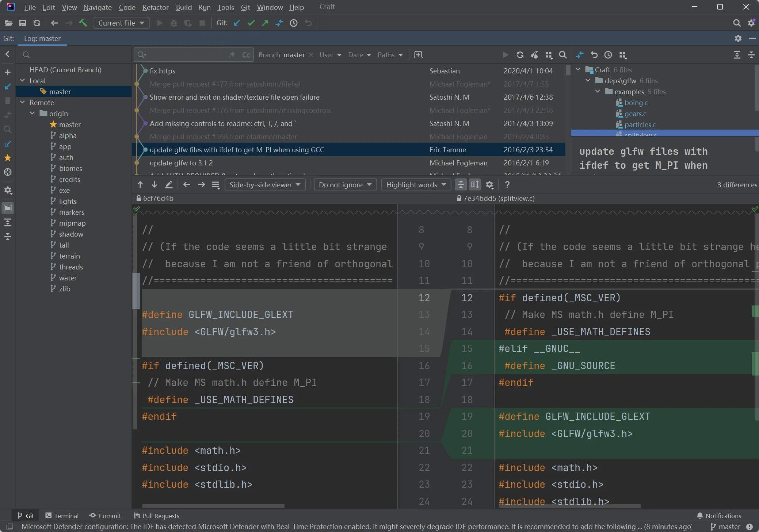The height and width of the screenshot is (532, 759).
Task: Switch to the Log: master tab
Action: (x=42, y=38)
